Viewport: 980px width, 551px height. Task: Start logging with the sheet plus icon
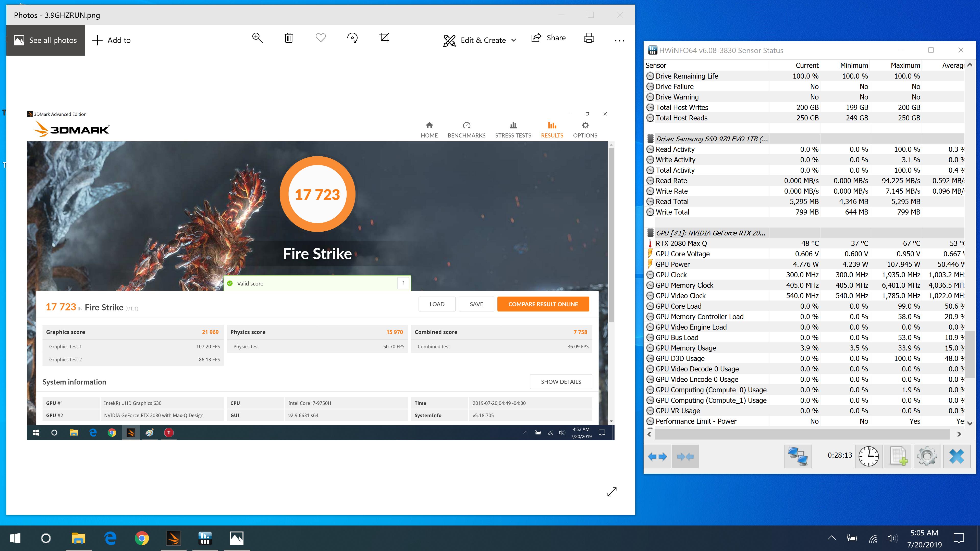coord(898,456)
